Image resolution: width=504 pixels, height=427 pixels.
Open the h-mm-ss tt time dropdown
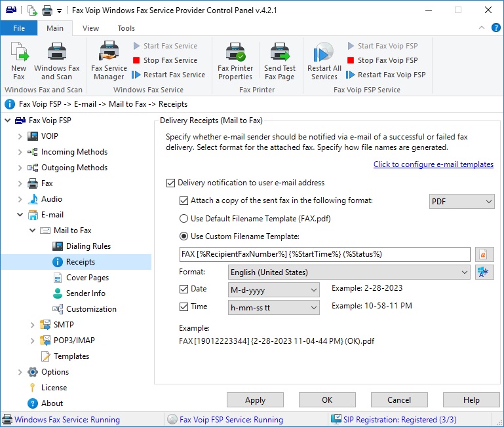click(273, 308)
